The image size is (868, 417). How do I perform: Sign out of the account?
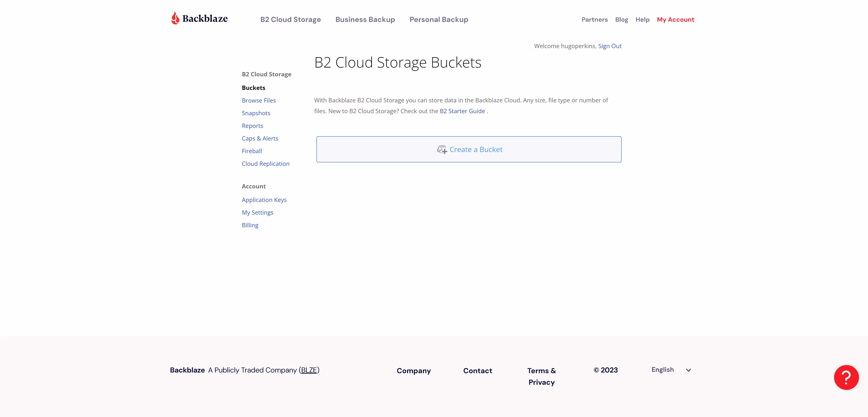(610, 46)
